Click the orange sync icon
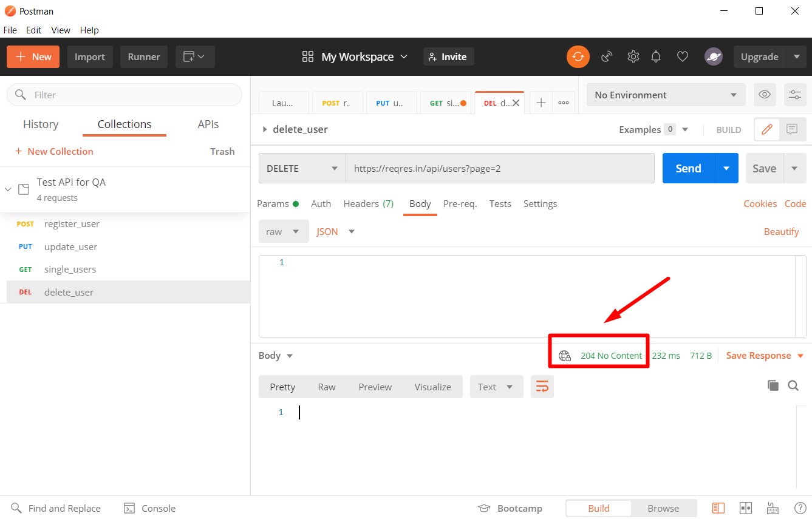 [578, 56]
